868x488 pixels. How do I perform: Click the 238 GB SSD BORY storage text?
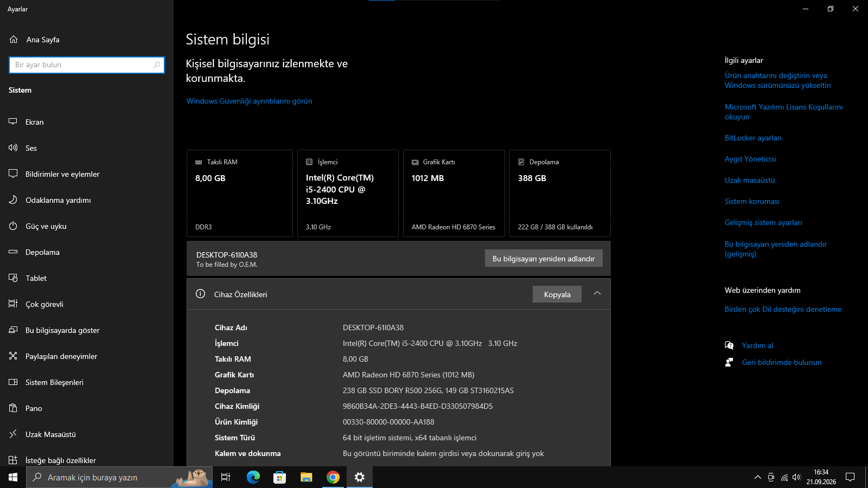[x=428, y=390]
